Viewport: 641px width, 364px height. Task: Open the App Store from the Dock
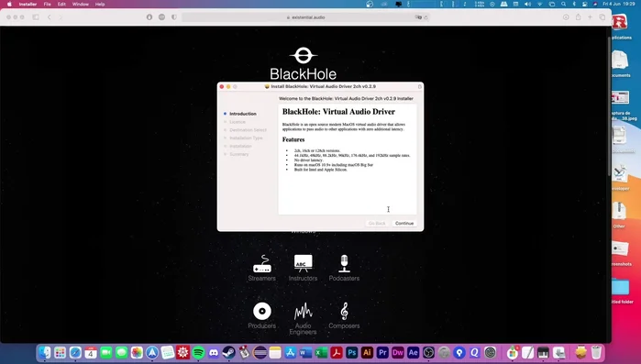click(x=291, y=352)
